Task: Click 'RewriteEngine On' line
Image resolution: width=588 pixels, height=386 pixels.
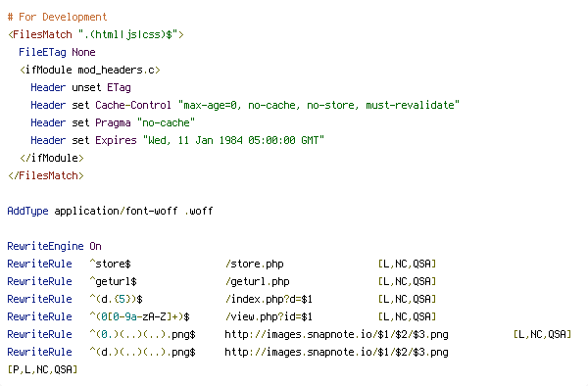Action: pyautogui.click(x=54, y=246)
